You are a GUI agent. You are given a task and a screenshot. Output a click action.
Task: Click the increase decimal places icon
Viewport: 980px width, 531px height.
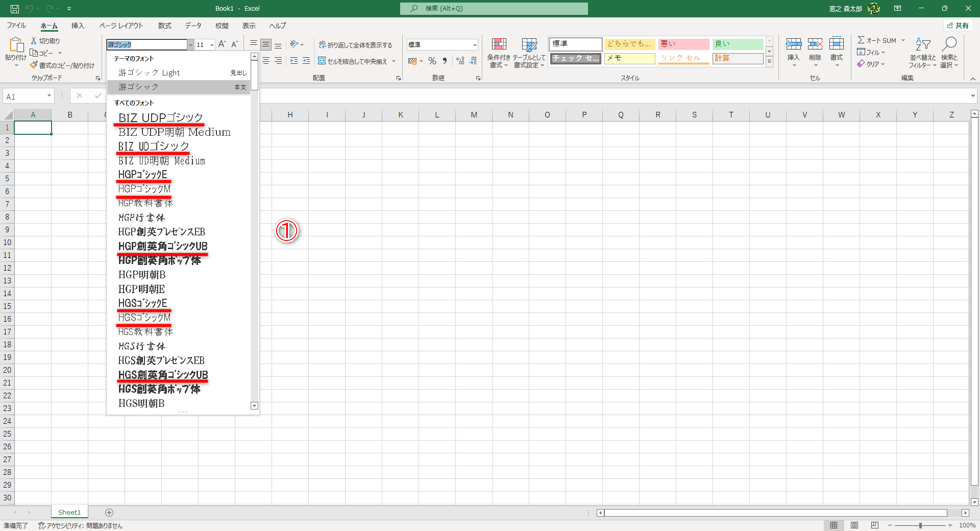460,61
